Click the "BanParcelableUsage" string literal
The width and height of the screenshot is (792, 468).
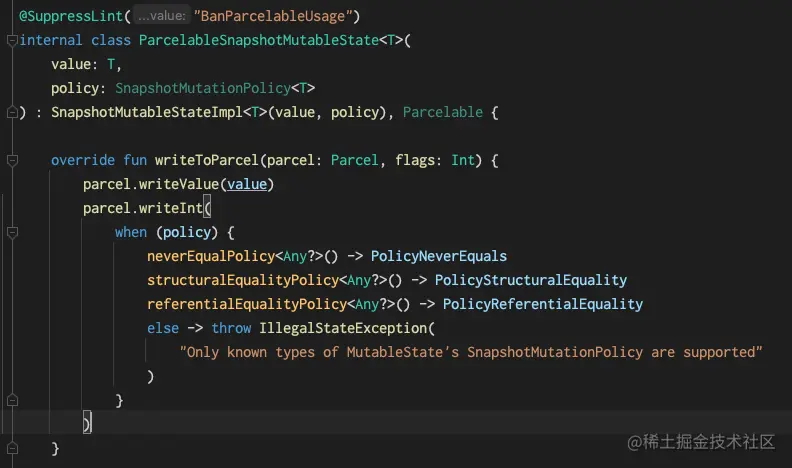273,16
